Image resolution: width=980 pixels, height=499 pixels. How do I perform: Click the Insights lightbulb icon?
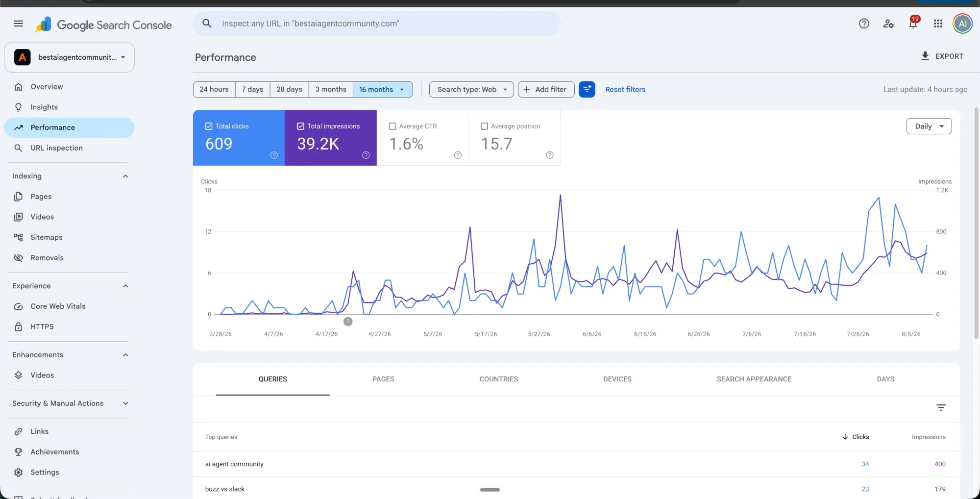click(18, 107)
